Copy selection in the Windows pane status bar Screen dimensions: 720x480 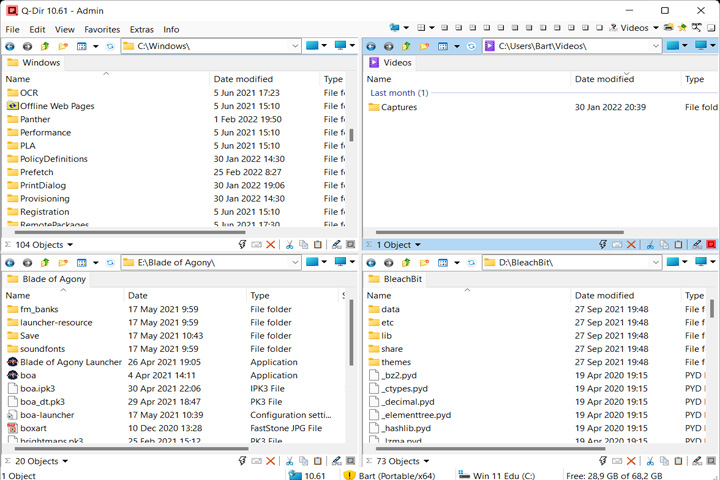coord(304,244)
